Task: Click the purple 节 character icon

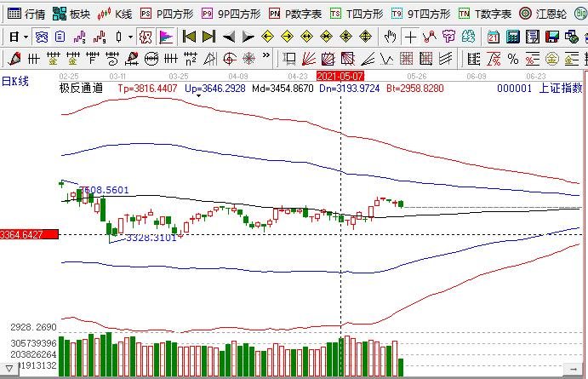Action: (x=448, y=37)
